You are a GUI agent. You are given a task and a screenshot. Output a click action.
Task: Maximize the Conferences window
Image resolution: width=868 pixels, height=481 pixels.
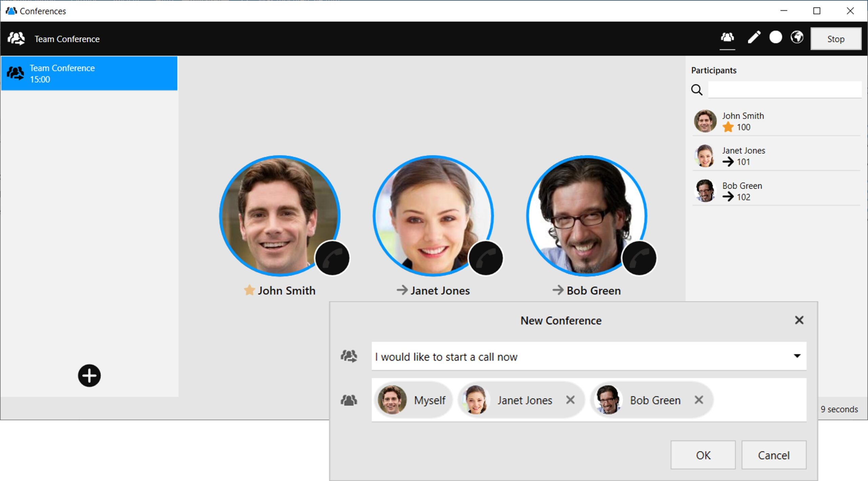click(x=817, y=11)
